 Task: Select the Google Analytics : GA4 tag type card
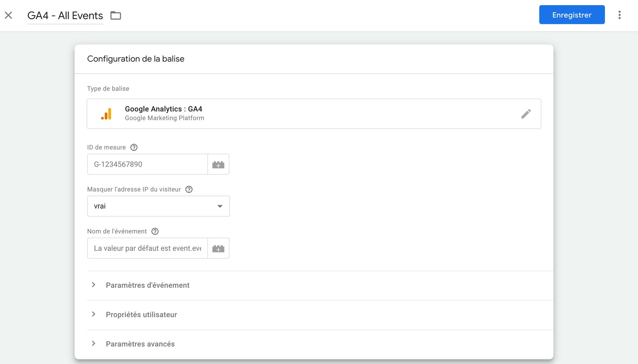pyautogui.click(x=314, y=114)
